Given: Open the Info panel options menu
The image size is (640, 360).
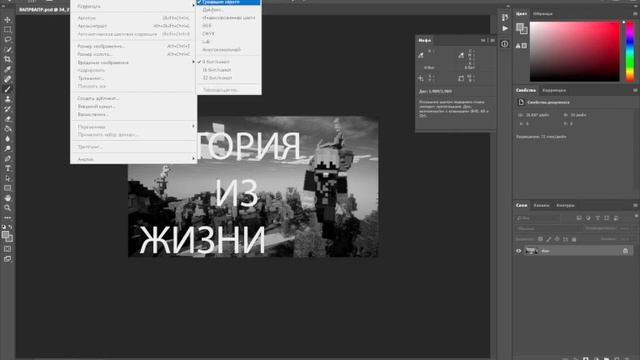Looking at the screenshot, I should [x=493, y=40].
